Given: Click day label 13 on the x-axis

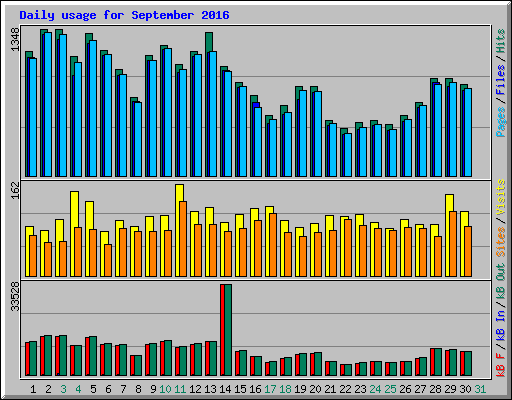Looking at the screenshot, I should (210, 389).
